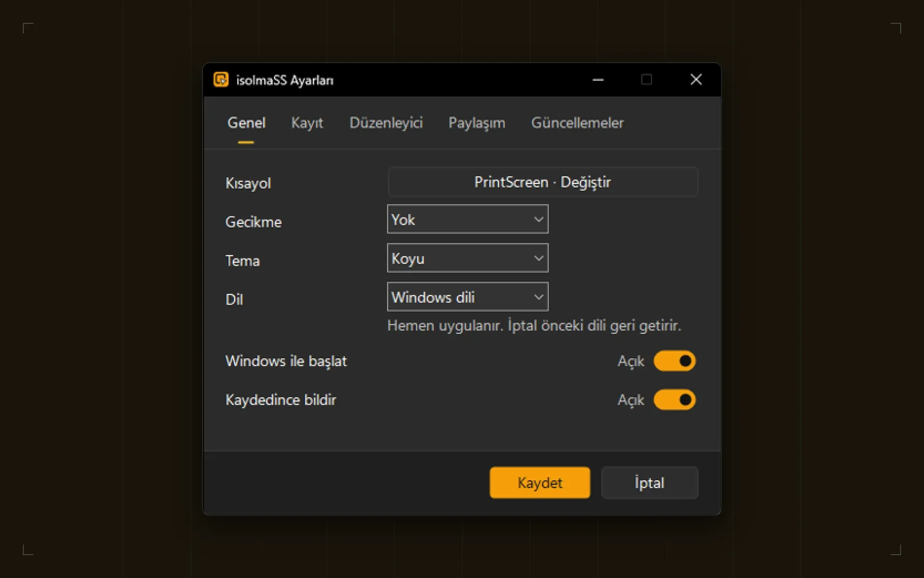Click the hint text 'Hemen uygulanır. İptal önceki dili geri getirir.'
The image size is (924, 578).
[534, 326]
